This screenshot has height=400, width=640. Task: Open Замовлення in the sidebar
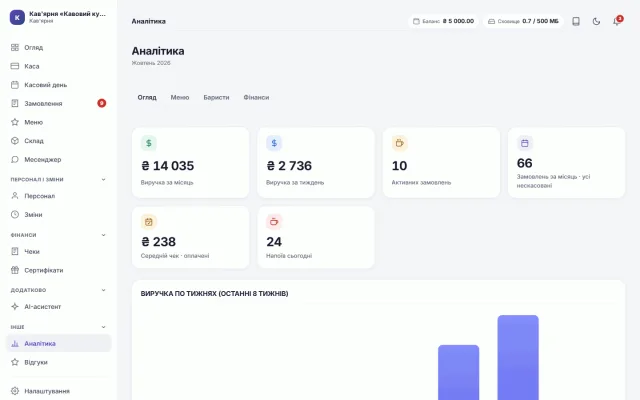tap(58, 103)
